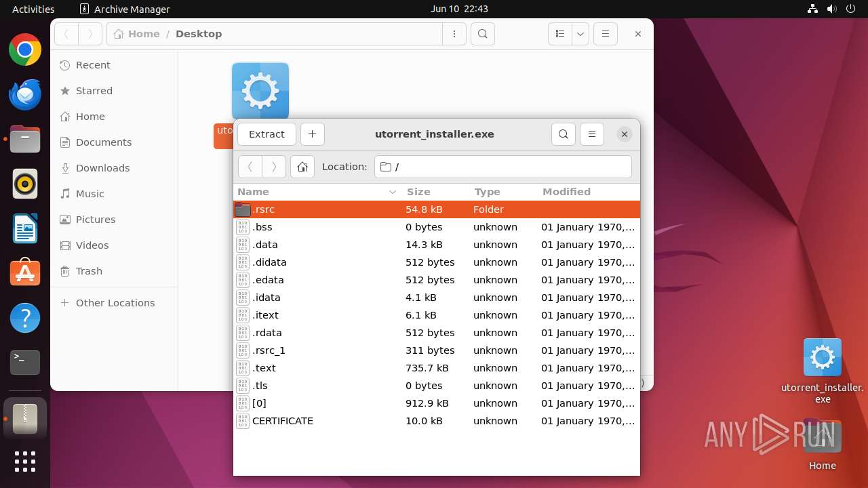Screen dimensions: 868x488
Task: Search in the Files window
Action: [483, 34]
